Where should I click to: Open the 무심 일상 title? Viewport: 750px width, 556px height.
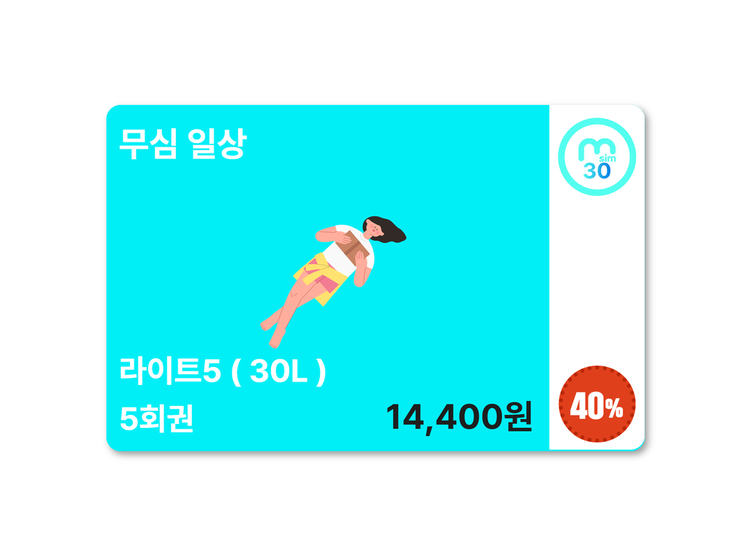(182, 143)
